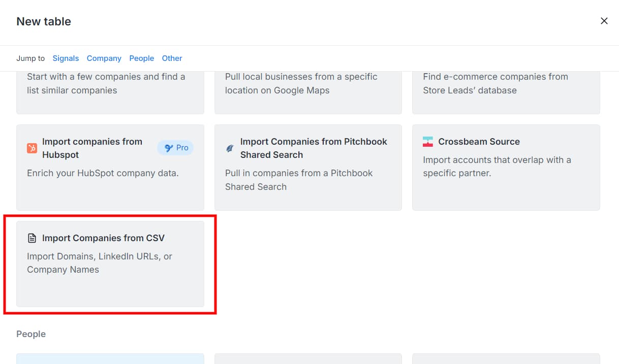Open Import Companies from Pitchbook Shared Search
This screenshot has height=364, width=619.
point(314,148)
